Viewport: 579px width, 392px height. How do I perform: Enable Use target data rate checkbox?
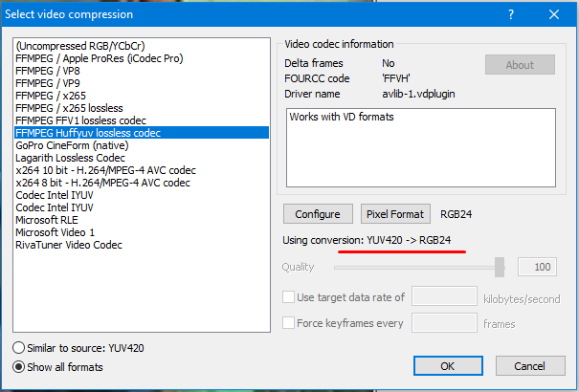pos(289,297)
